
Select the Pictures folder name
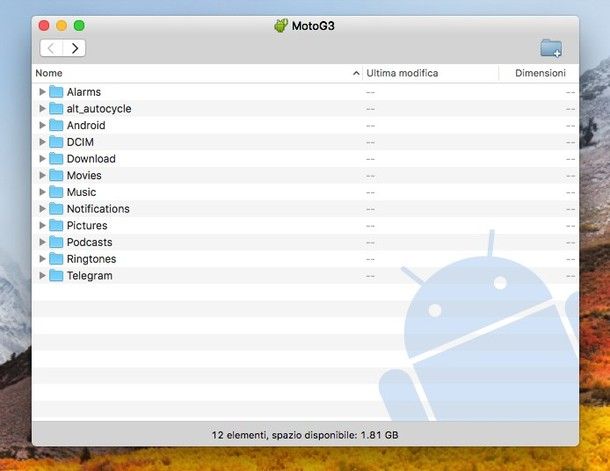[87, 226]
